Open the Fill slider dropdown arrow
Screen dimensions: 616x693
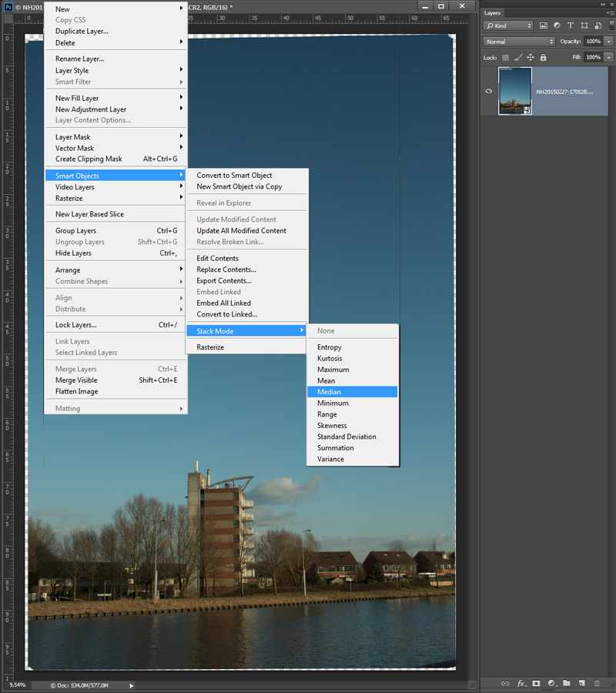(x=609, y=57)
